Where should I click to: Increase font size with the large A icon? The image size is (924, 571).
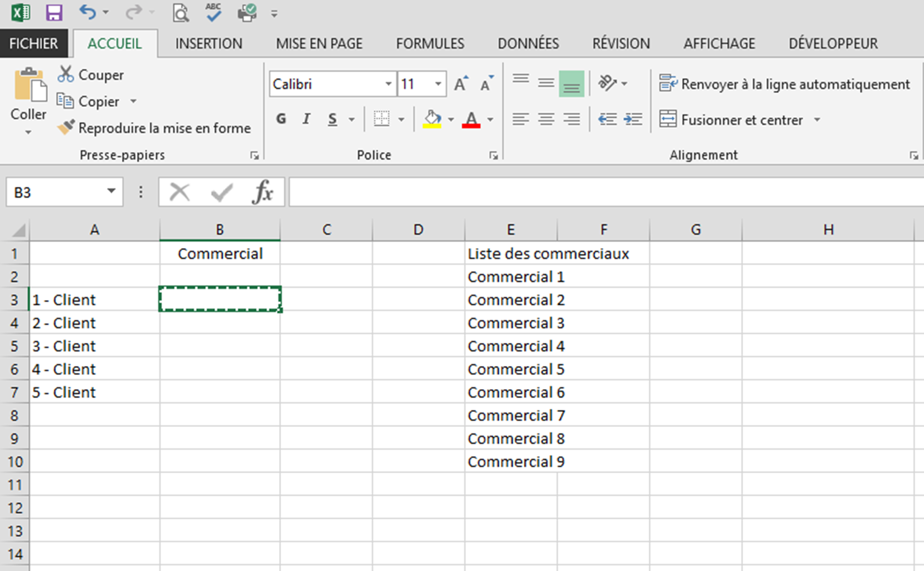point(461,84)
